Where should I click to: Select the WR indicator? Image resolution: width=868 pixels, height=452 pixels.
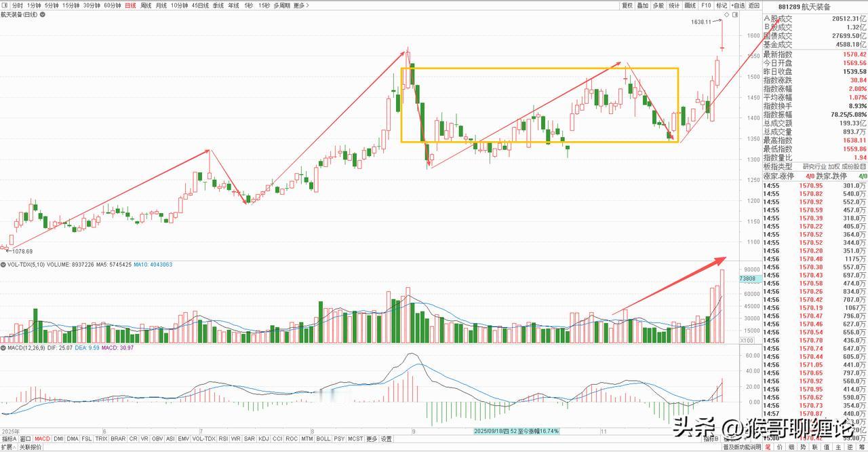[235, 439]
